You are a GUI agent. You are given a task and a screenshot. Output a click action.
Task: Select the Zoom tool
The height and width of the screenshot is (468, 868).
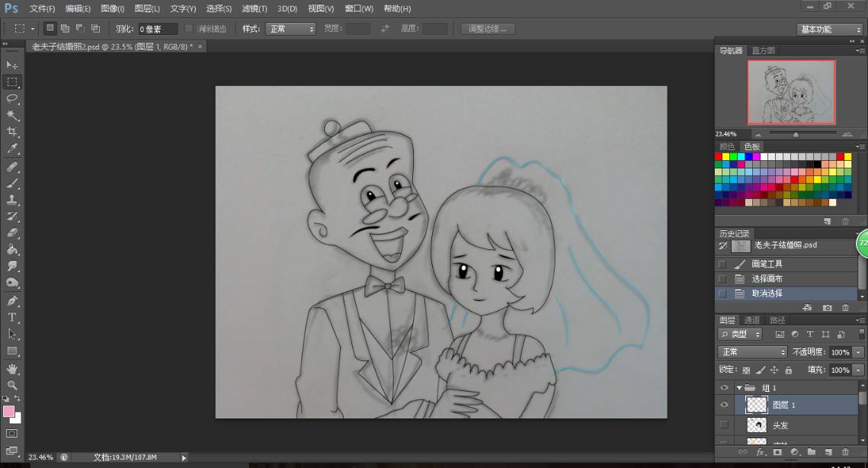(x=11, y=385)
